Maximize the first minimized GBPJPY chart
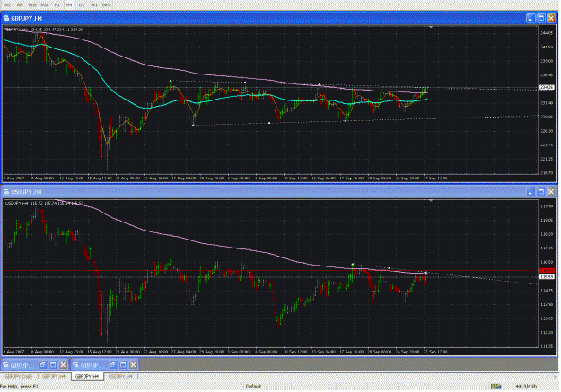Screen dimensions: 561x392 pos(53,365)
